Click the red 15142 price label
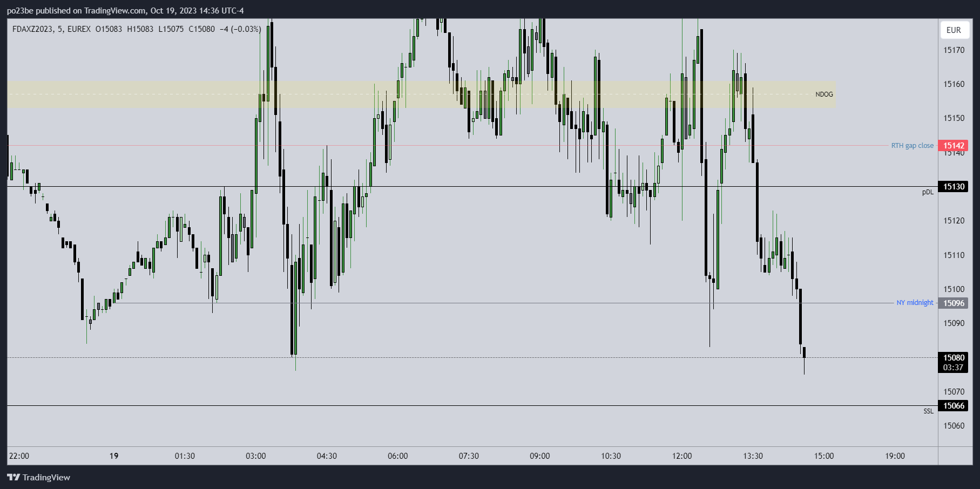980x489 pixels. 953,146
